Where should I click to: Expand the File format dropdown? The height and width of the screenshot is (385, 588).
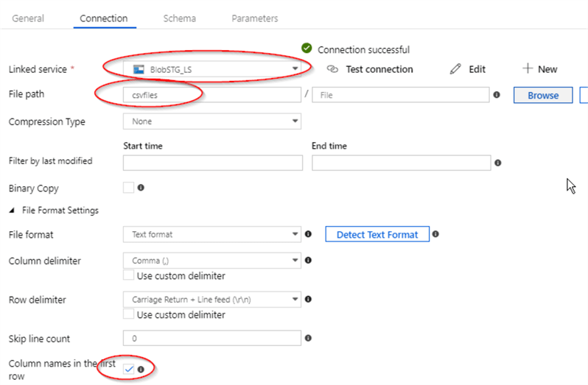[212, 235]
